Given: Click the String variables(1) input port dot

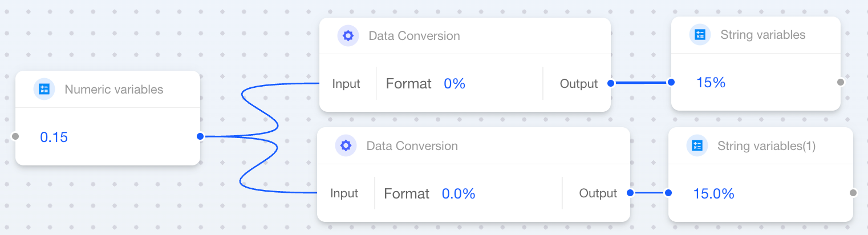Looking at the screenshot, I should (668, 193).
